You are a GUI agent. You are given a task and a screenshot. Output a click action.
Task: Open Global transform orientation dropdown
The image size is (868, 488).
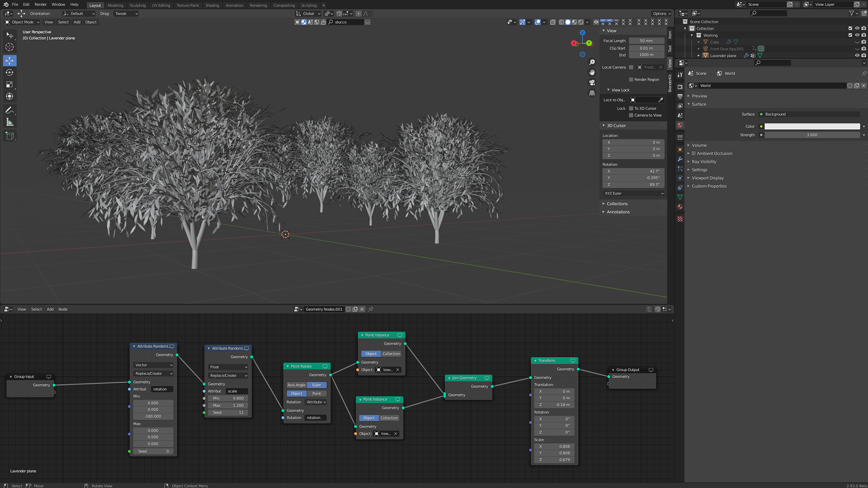pos(308,14)
